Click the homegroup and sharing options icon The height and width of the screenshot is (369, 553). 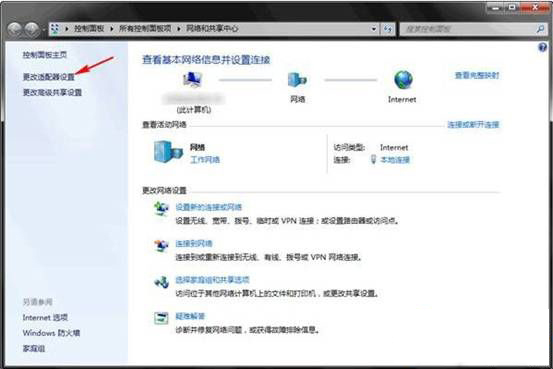coord(162,282)
